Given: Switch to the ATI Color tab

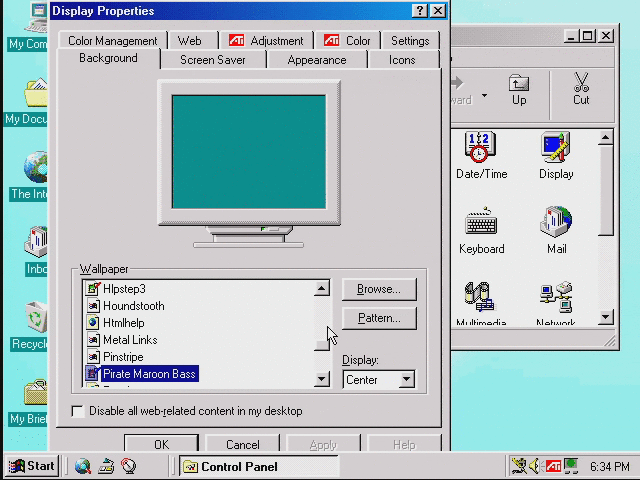Looking at the screenshot, I should point(347,41).
